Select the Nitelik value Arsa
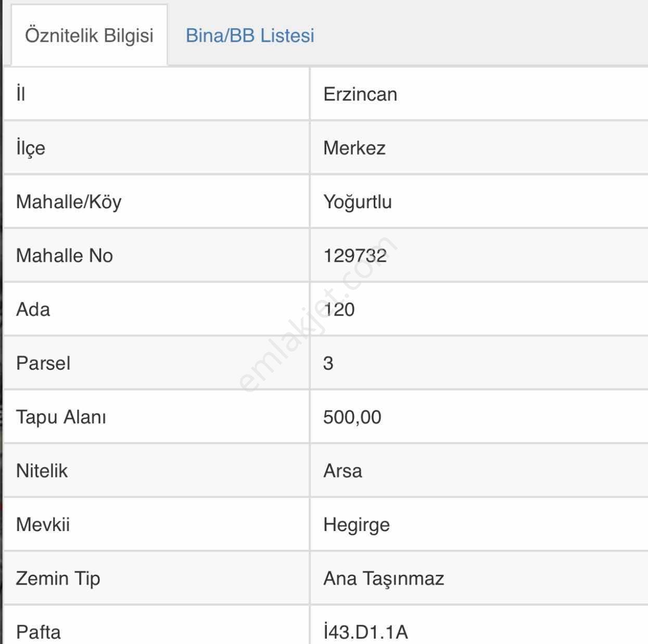The image size is (648, 644). 342,471
